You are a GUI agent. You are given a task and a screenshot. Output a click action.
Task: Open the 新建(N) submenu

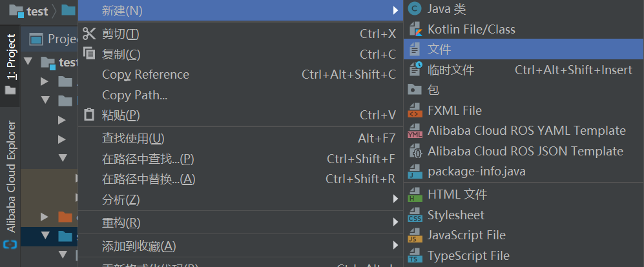241,11
